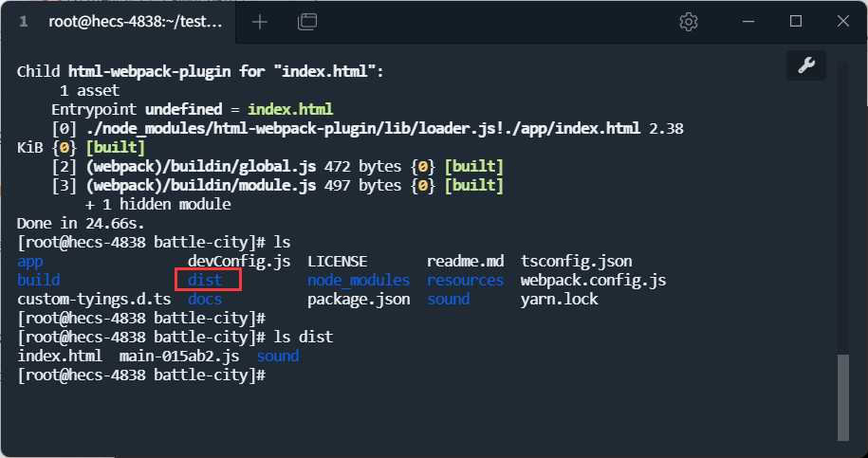Click the highlighted dist directory name

204,280
